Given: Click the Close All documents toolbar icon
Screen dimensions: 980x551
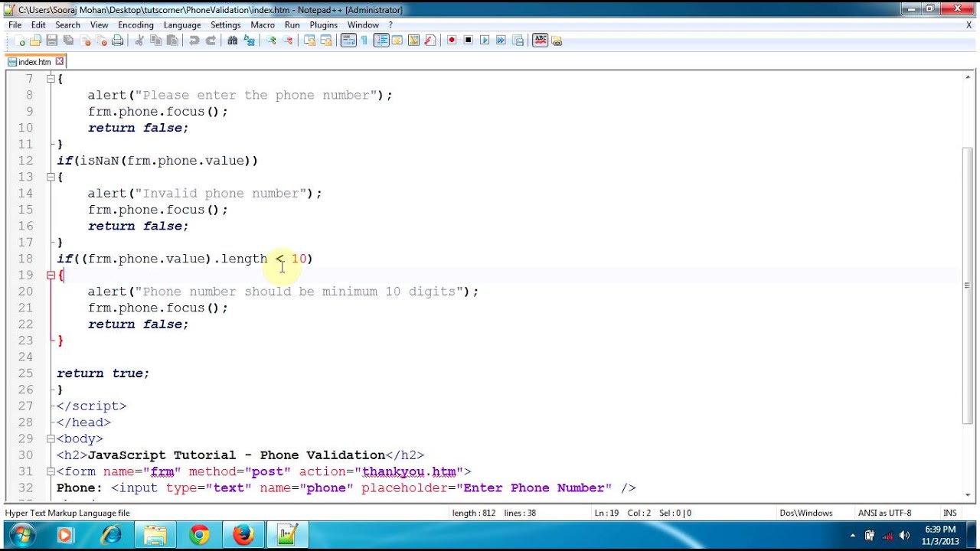Looking at the screenshot, I should [x=101, y=40].
